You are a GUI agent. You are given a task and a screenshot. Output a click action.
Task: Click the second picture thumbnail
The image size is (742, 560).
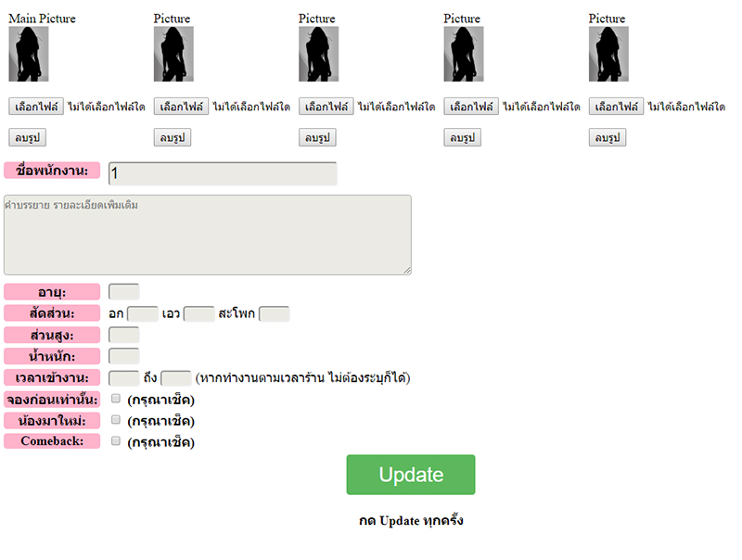(x=173, y=54)
